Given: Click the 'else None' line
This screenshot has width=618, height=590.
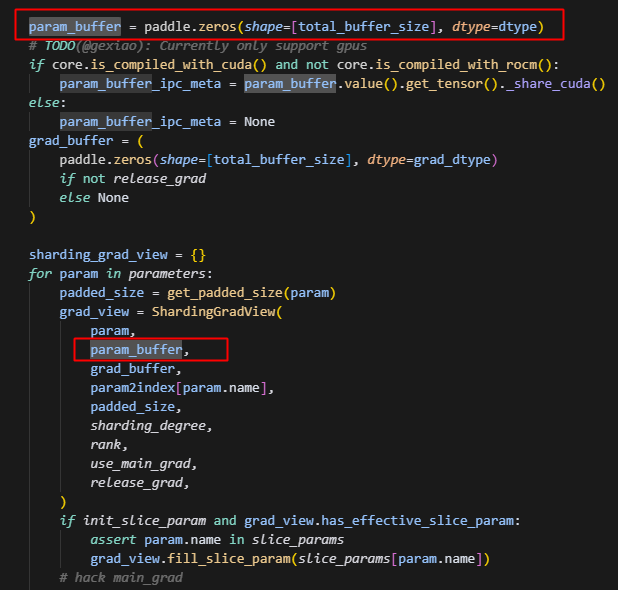Looking at the screenshot, I should click(x=94, y=197).
